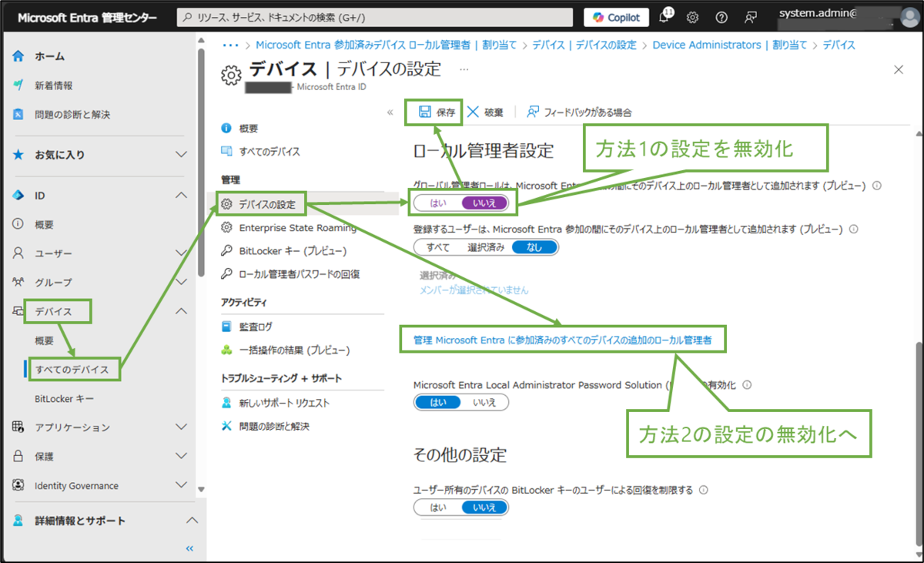Choose すべて for registering users
Screen dimensions: 924x563
click(437, 247)
